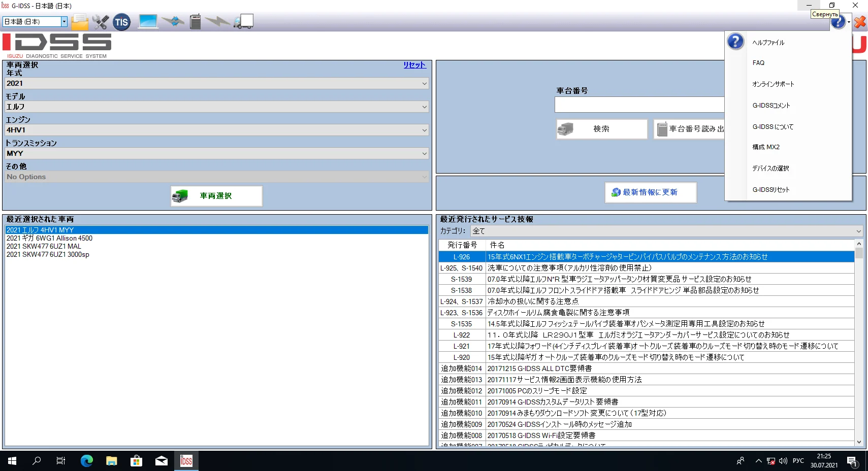Screen dimensions: 868x471
Task: Click the リセット link
Action: [x=414, y=65]
